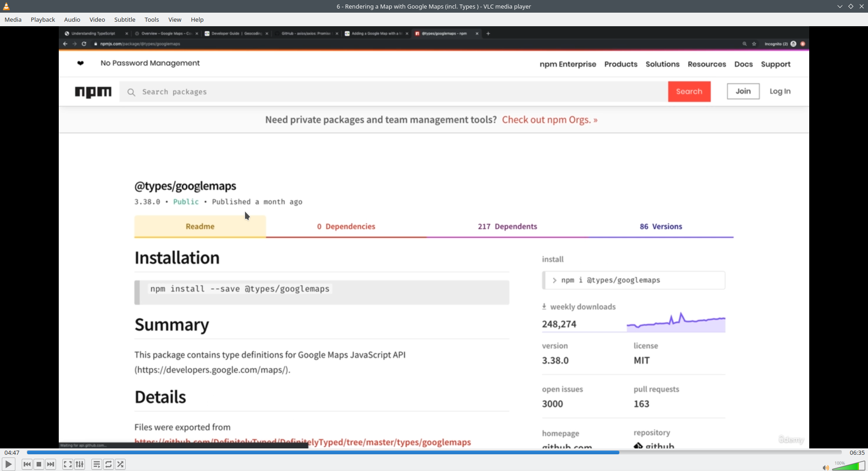Open the View menu
Image resolution: width=868 pixels, height=471 pixels.
(175, 19)
